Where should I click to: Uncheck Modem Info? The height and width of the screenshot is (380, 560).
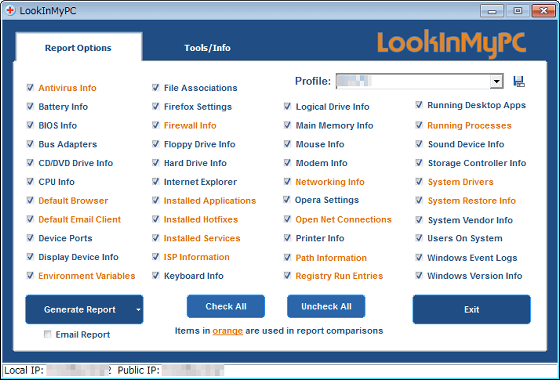[x=287, y=163]
